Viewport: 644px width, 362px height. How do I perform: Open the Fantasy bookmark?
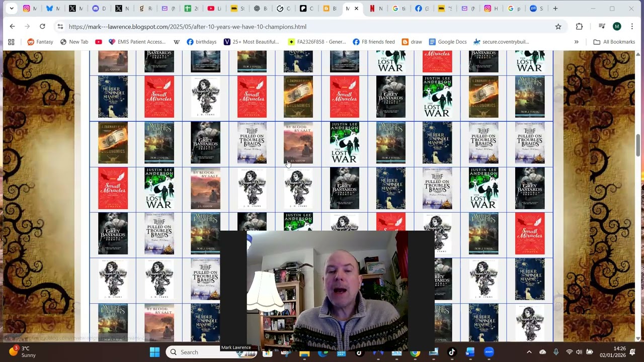coord(40,42)
